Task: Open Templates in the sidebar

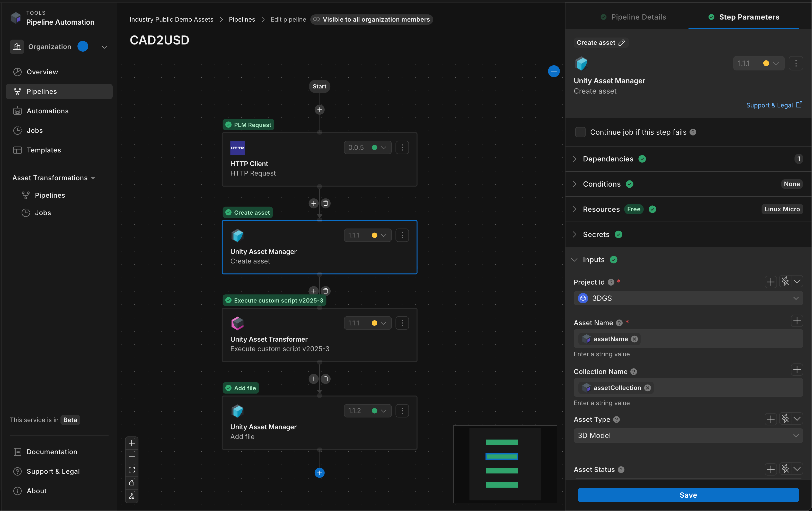Action: (59, 150)
